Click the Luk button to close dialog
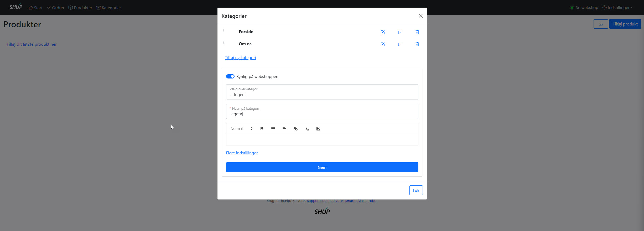 point(416,190)
